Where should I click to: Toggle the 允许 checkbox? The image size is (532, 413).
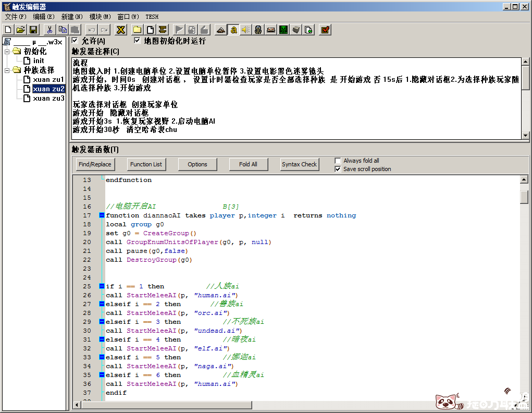point(75,41)
